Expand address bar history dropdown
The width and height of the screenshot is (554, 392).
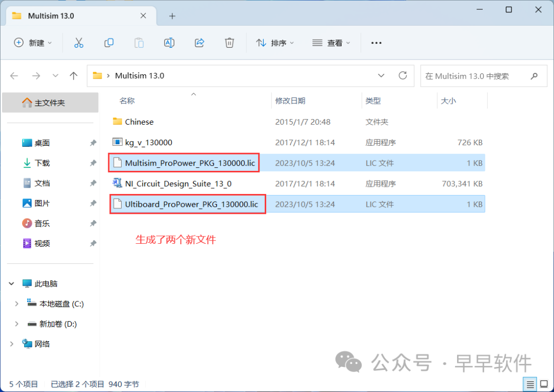(381, 75)
